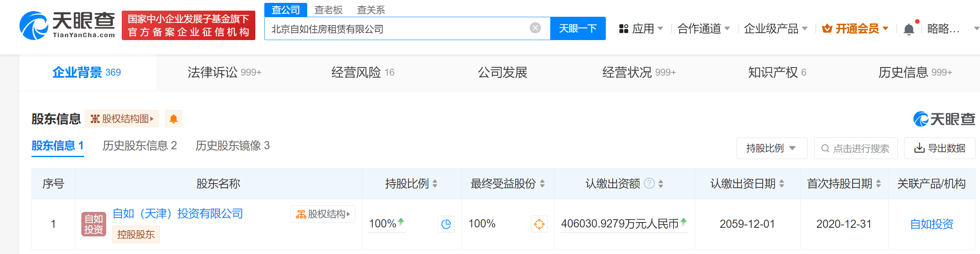The width and height of the screenshot is (980, 254).
Task: Click the help icon beside 认缴出资额
Action: 649,183
